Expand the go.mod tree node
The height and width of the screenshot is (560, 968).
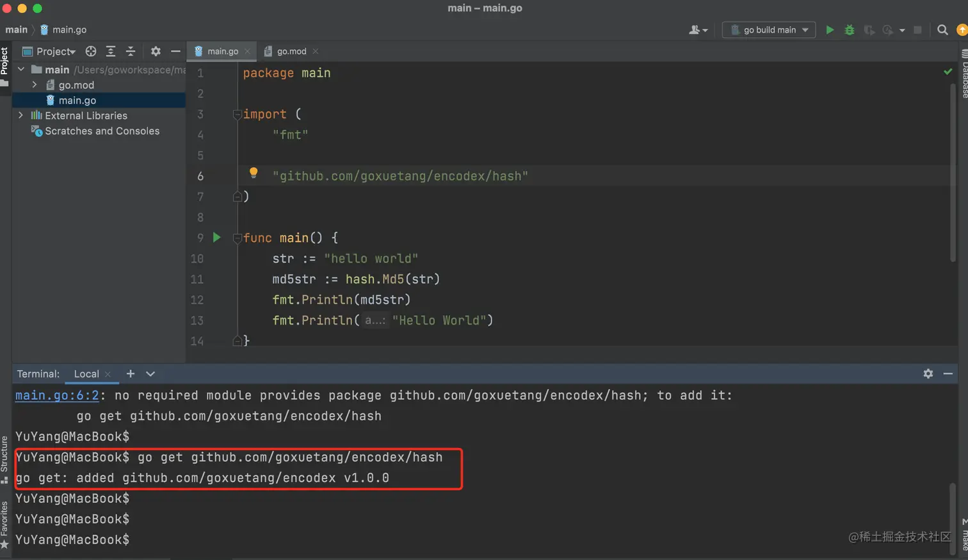[x=35, y=84]
